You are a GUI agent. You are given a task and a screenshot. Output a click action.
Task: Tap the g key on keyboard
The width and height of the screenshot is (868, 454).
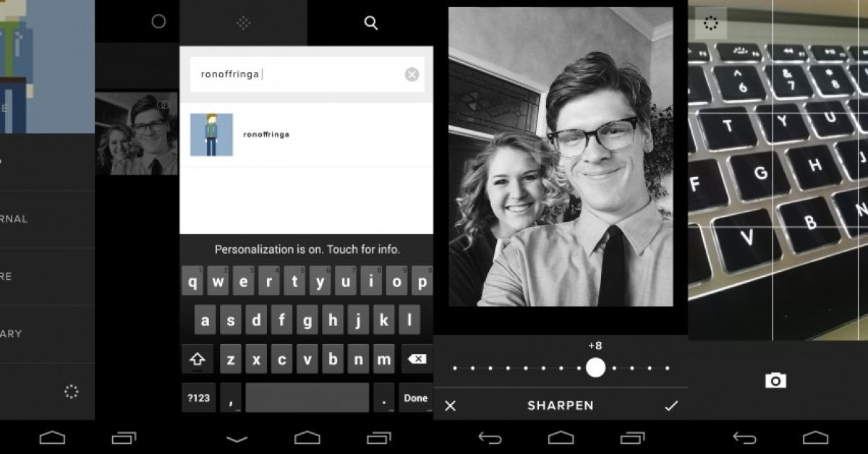307,320
